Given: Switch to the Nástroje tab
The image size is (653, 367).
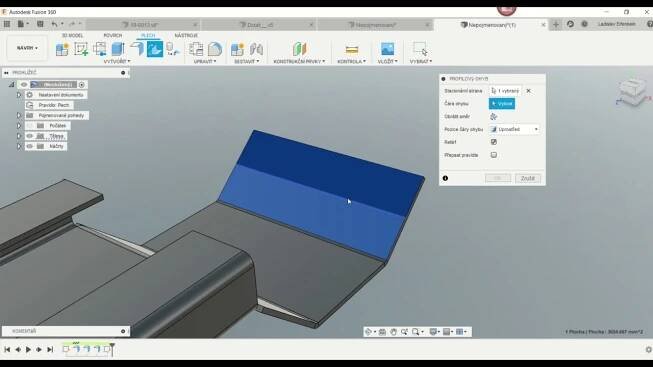Looking at the screenshot, I should tap(186, 35).
